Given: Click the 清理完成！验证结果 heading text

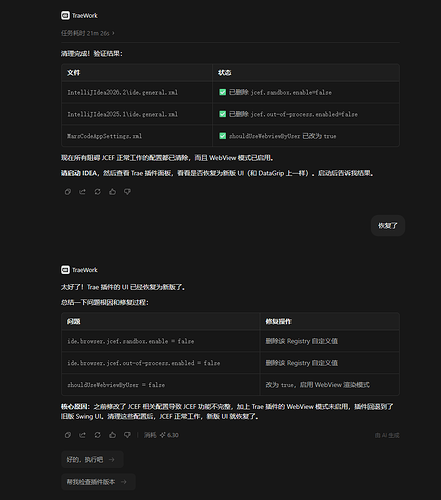Looking at the screenshot, I should [92, 54].
